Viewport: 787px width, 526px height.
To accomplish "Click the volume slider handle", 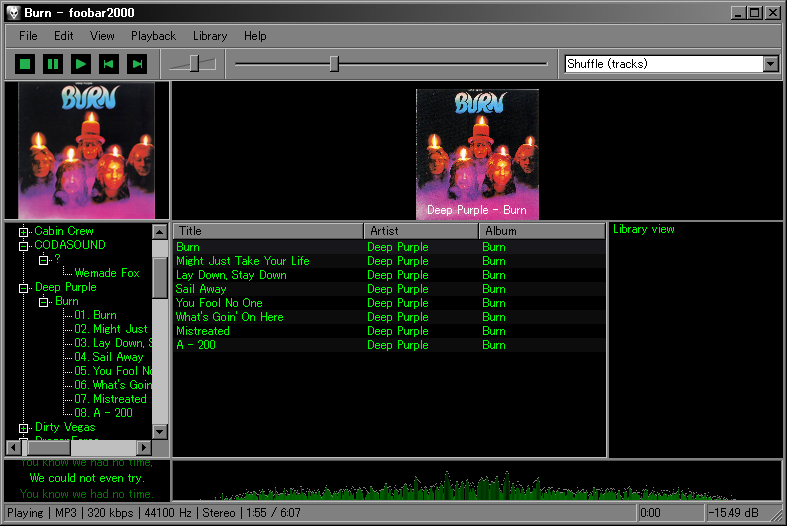I will (194, 64).
